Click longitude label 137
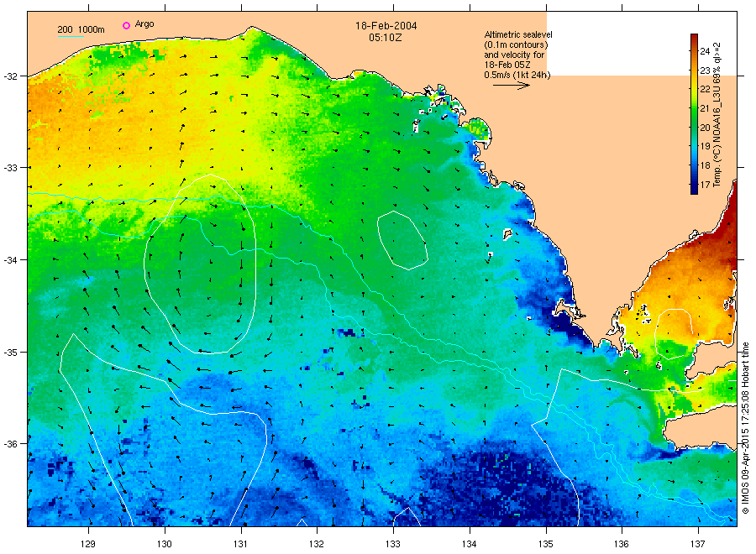This screenshot has height=554, width=756. pyautogui.click(x=698, y=544)
